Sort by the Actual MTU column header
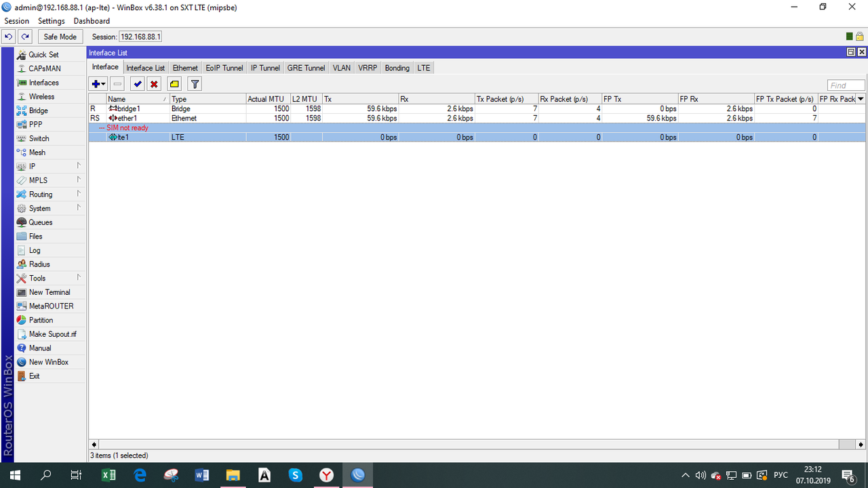Screen dimensions: 868x488 (268, 99)
